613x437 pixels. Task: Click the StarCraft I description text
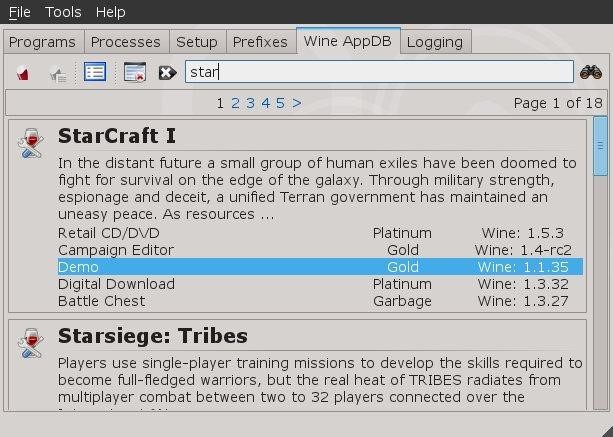point(317,188)
